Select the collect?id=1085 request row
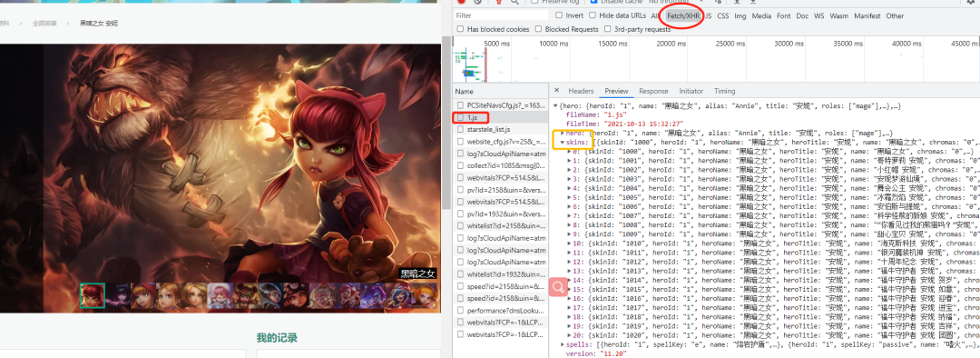The image size is (980, 358). [x=500, y=166]
